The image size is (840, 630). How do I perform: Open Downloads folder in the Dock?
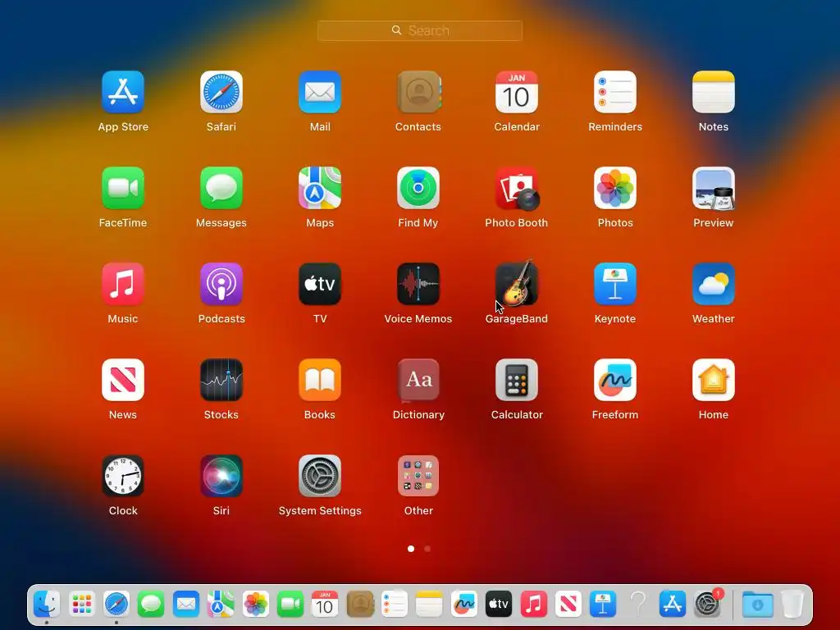point(757,605)
